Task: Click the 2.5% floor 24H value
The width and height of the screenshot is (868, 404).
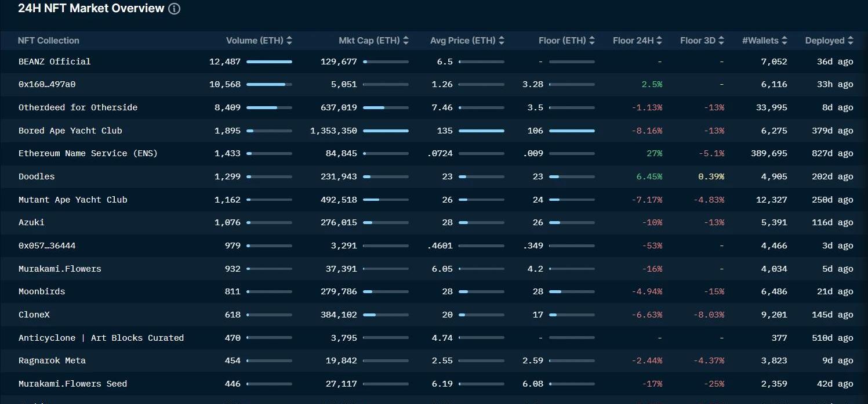Action: [652, 84]
